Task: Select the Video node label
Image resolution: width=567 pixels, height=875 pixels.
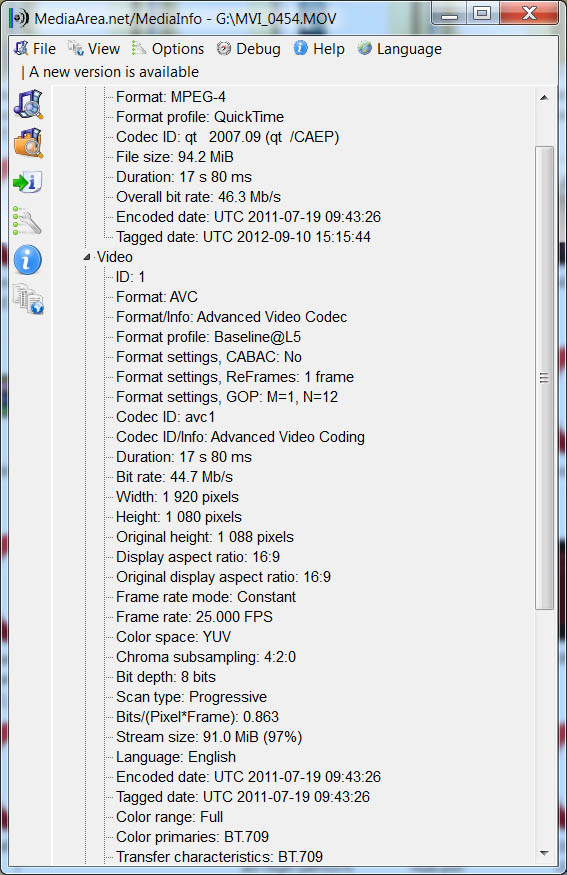Action: click(x=114, y=257)
